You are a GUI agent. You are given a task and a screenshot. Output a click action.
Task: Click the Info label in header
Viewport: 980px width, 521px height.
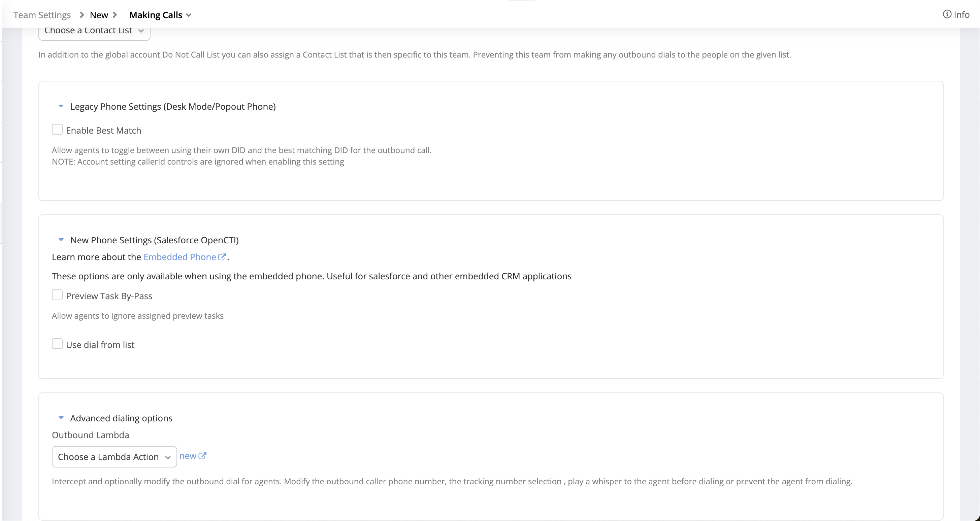(961, 14)
